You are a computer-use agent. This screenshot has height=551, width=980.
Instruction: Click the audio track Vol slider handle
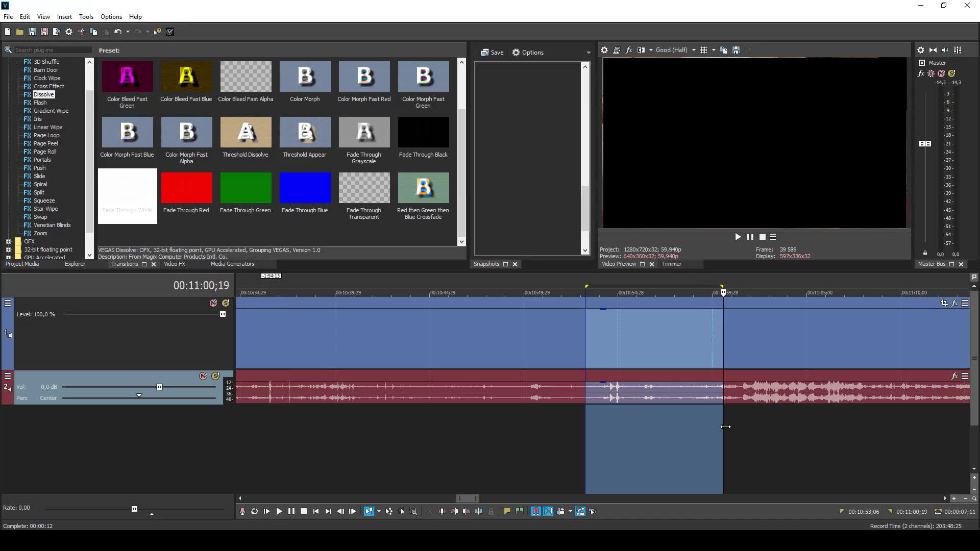tap(159, 387)
